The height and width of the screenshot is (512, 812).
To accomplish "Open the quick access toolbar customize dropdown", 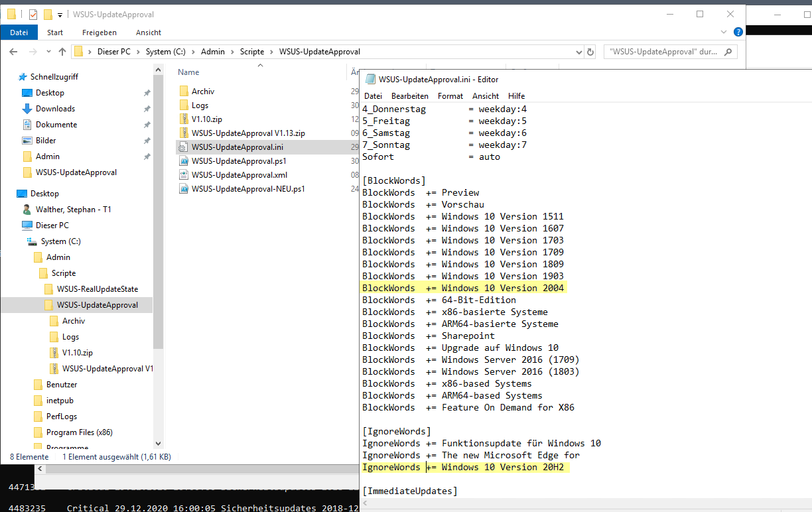I will [60, 15].
